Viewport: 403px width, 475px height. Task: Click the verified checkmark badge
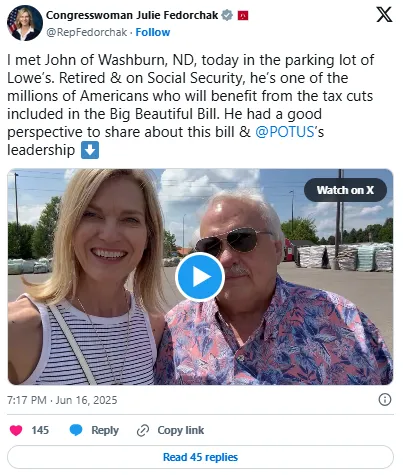click(x=227, y=15)
